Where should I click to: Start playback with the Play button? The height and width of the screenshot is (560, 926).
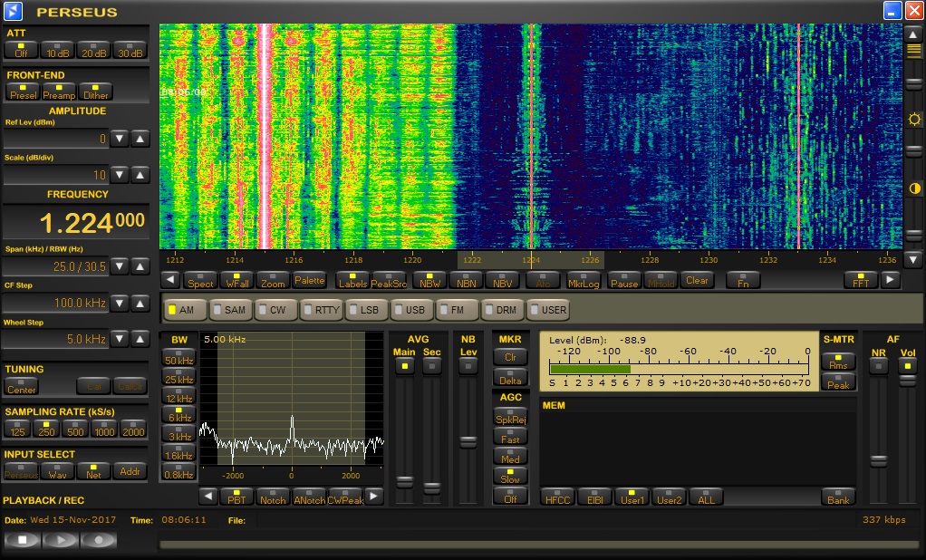point(60,540)
